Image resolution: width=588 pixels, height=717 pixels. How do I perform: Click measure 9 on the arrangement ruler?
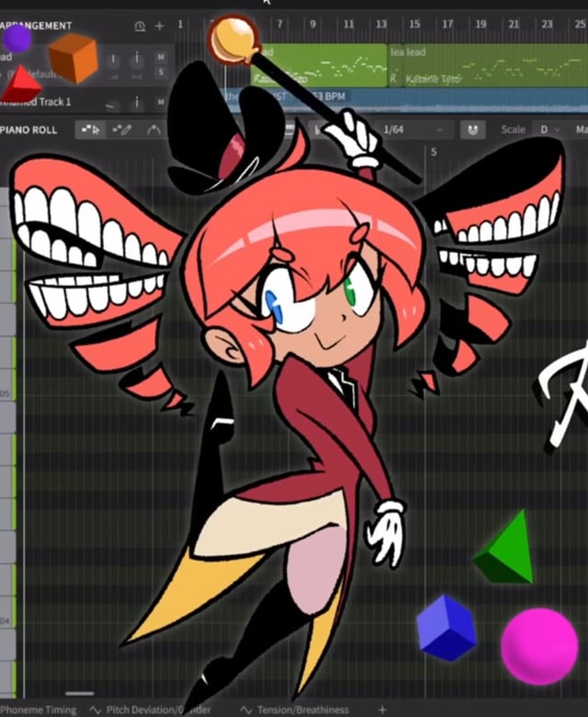312,24
